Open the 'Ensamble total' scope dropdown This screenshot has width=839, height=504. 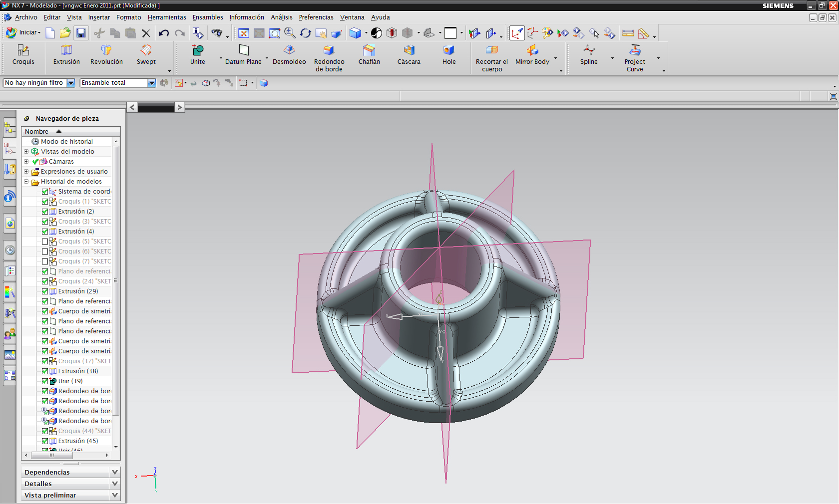coord(152,83)
